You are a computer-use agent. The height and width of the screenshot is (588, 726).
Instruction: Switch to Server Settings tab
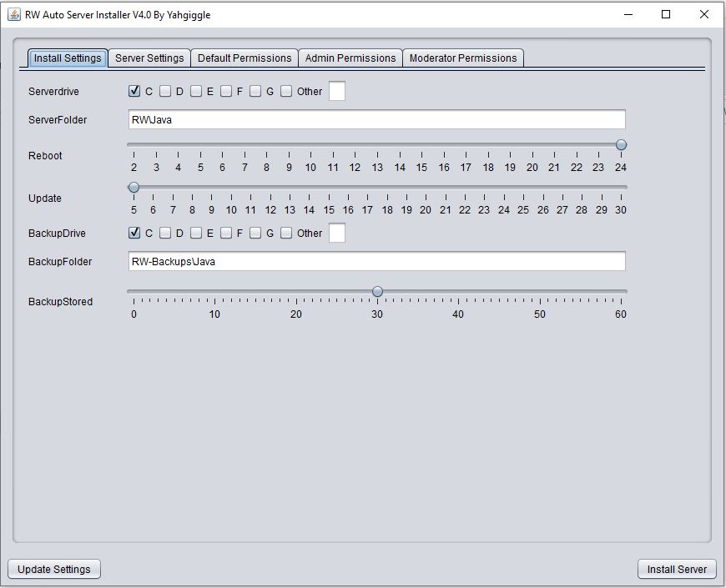149,58
